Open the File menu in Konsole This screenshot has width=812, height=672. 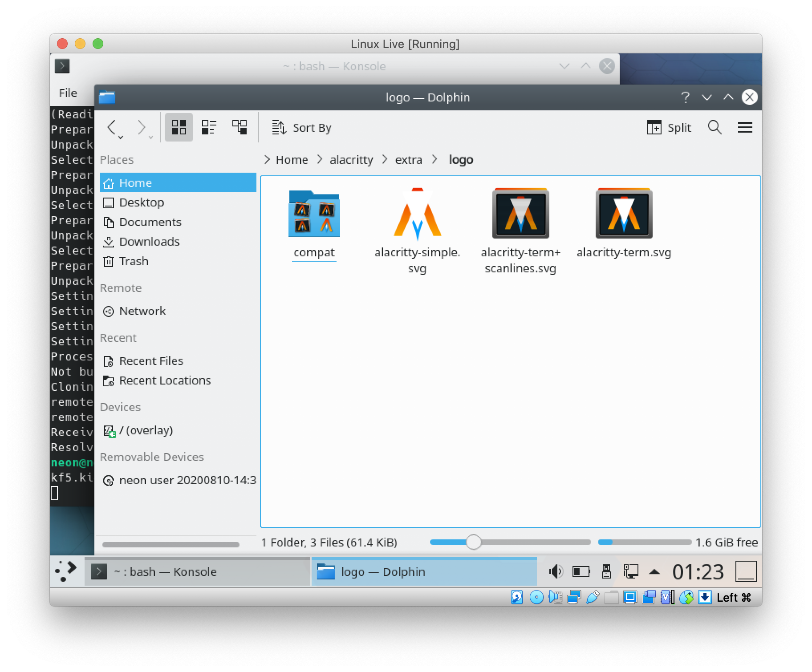(68, 93)
